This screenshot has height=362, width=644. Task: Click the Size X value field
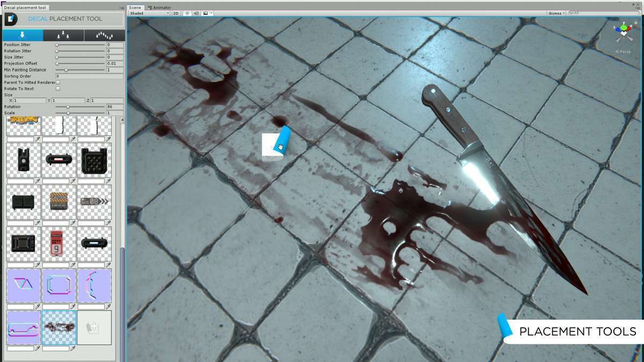(30, 101)
